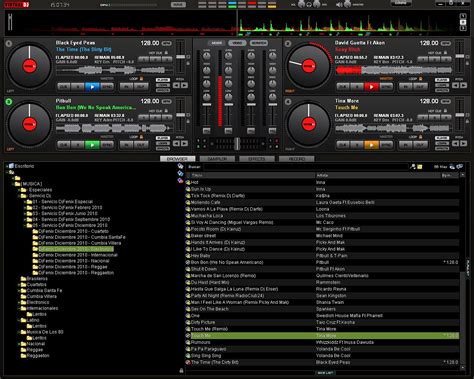Screen dimensions: 474x379
Task: Click the played-track icon beside The Time
Action: (188, 362)
